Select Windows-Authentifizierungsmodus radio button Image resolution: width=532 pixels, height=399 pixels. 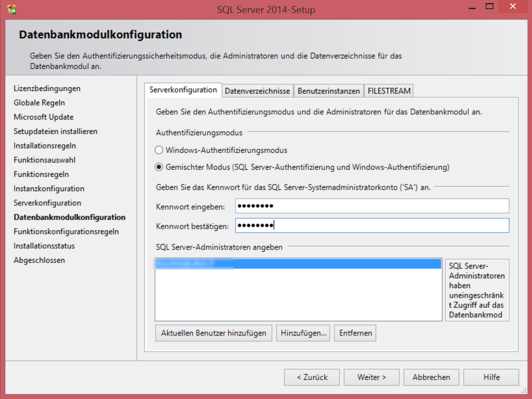click(x=159, y=150)
